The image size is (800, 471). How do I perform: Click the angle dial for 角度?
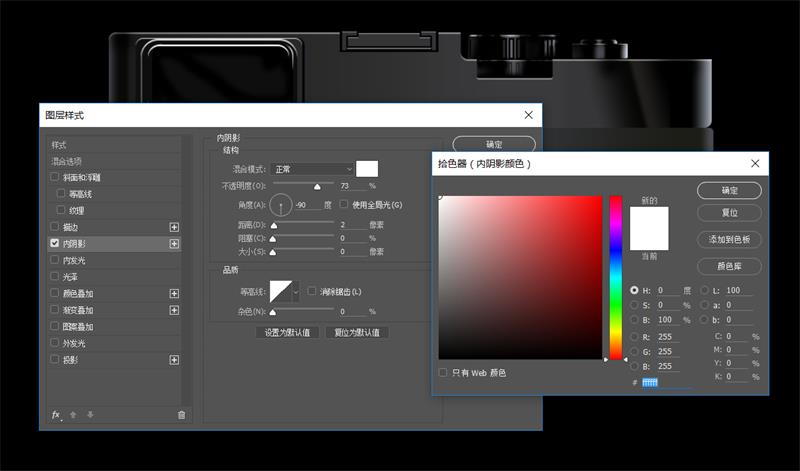(281, 206)
